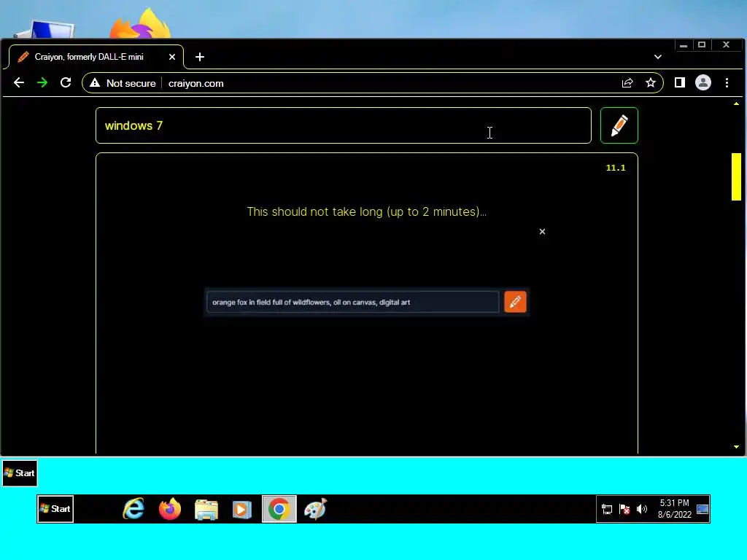This screenshot has height=560, width=747.
Task: Launch Firefox from the taskbar
Action: 170,509
